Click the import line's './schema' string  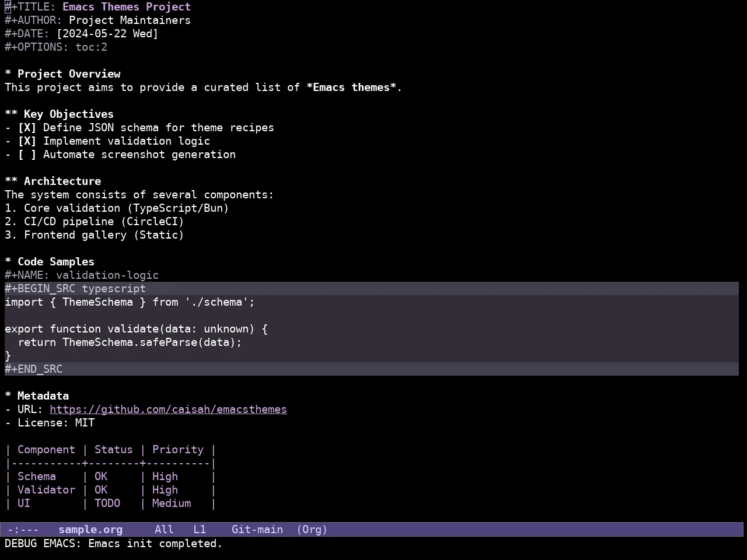click(217, 302)
